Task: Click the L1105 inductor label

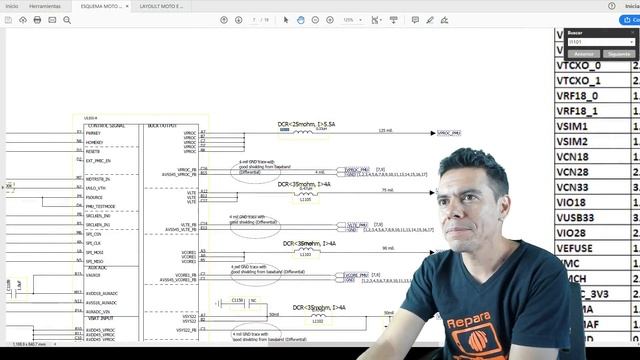Action: (x=305, y=200)
